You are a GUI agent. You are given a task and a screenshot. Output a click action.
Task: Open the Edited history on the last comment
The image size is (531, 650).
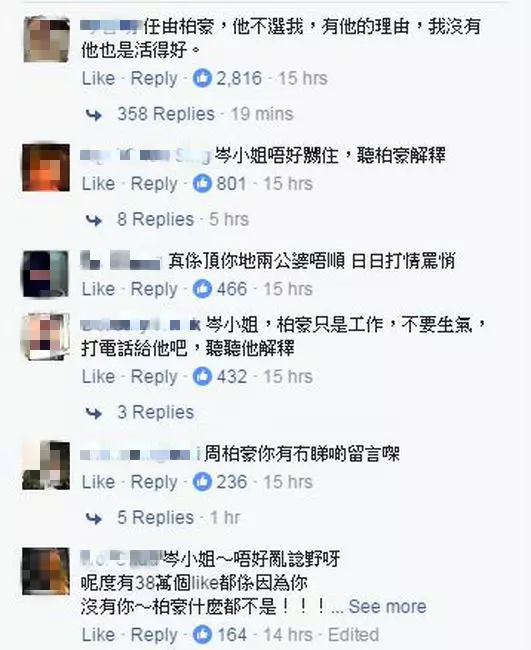pyautogui.click(x=353, y=635)
